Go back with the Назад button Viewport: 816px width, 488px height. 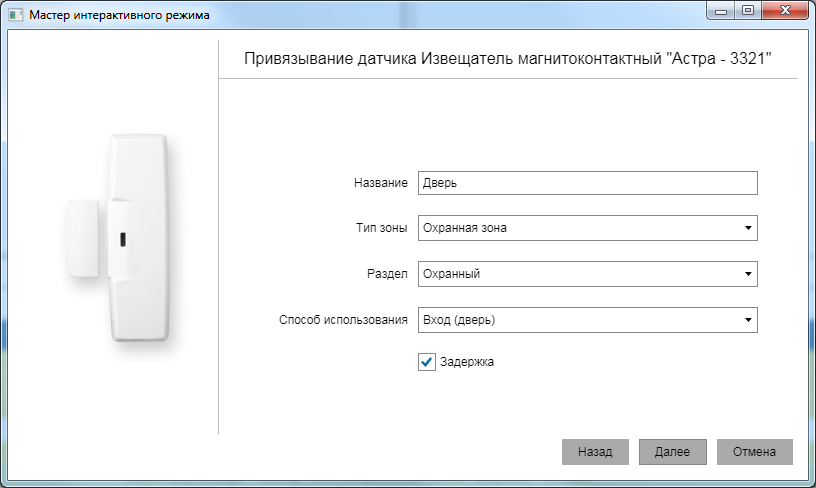[x=595, y=452]
